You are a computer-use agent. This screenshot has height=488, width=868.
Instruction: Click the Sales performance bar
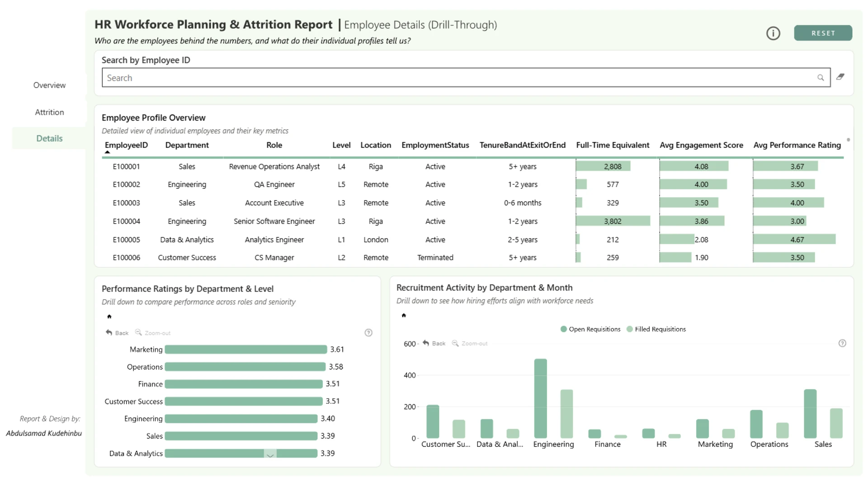click(241, 436)
